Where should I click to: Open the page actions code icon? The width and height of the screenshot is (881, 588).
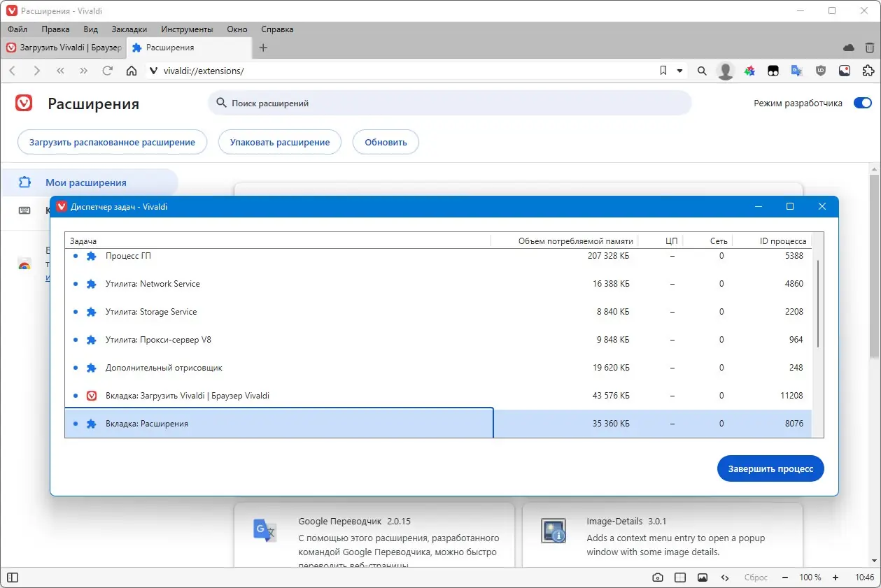(725, 578)
